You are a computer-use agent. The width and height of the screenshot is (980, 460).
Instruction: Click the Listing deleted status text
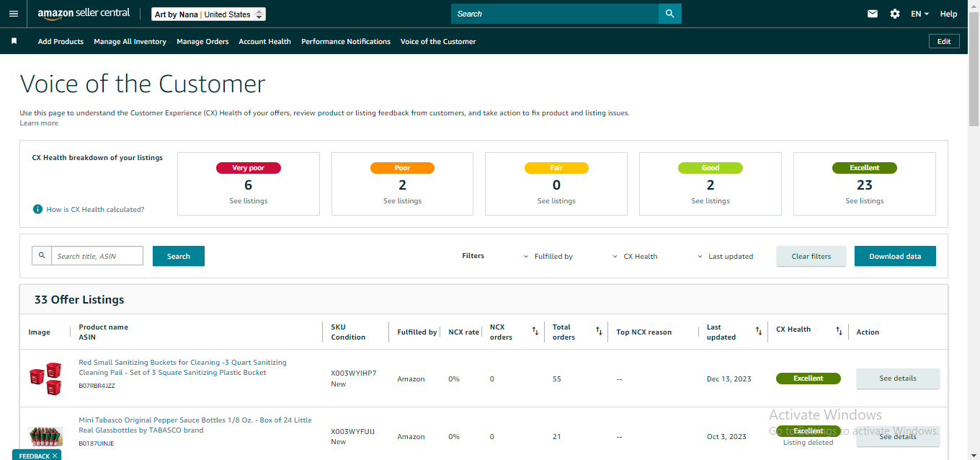tap(808, 442)
